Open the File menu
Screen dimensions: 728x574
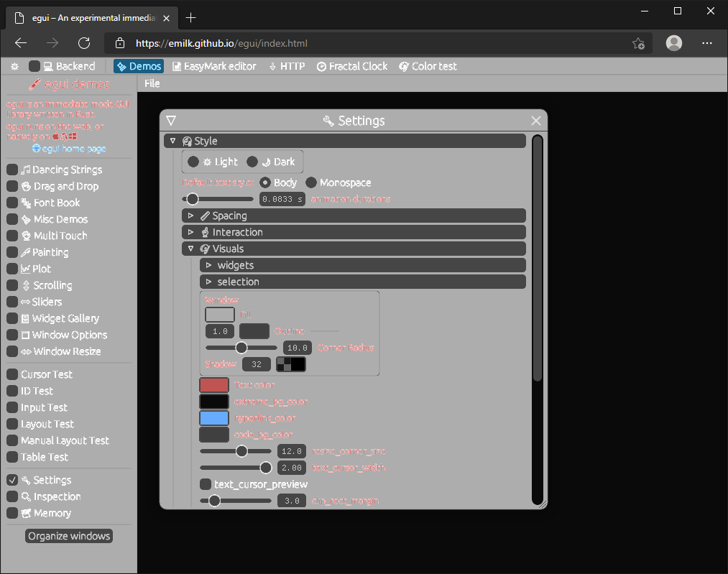(x=152, y=83)
